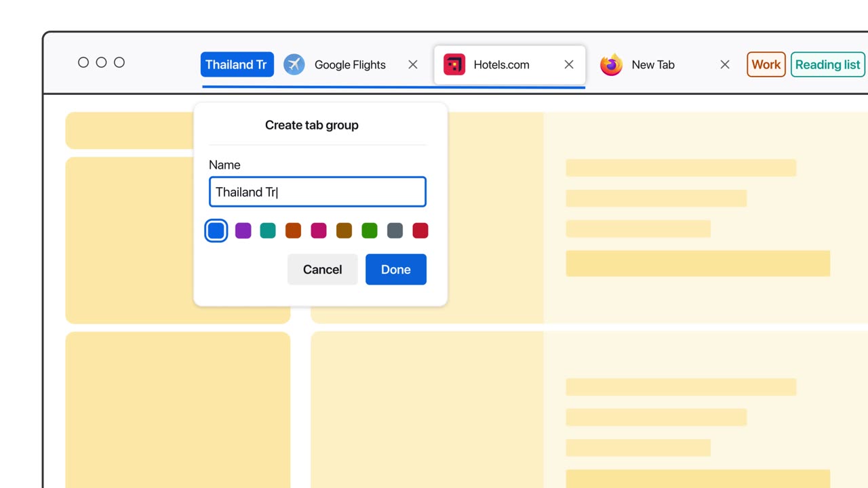Expand the Reading list tab group
The width and height of the screenshot is (868, 488).
click(828, 64)
